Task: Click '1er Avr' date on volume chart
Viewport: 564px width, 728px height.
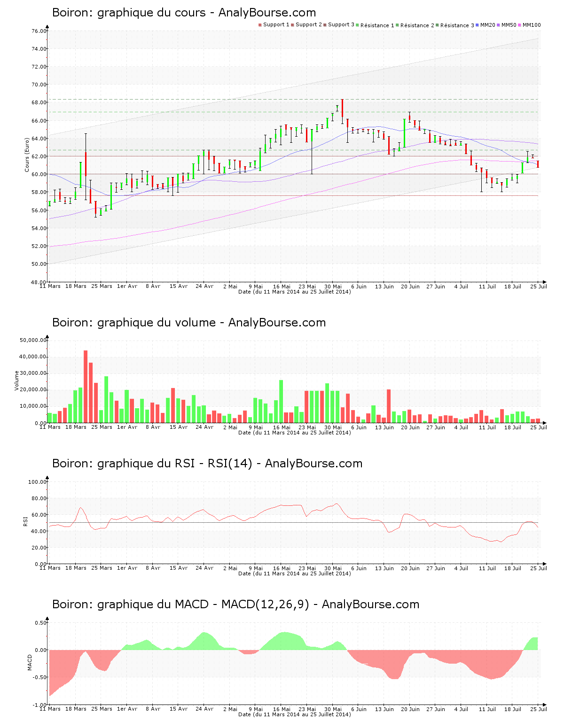Action: click(x=127, y=427)
